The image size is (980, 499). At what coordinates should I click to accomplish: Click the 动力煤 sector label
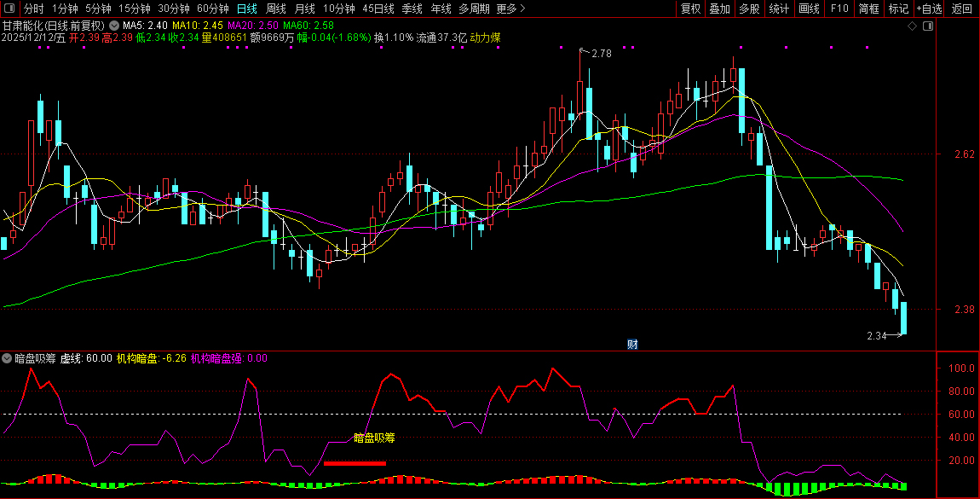point(485,38)
